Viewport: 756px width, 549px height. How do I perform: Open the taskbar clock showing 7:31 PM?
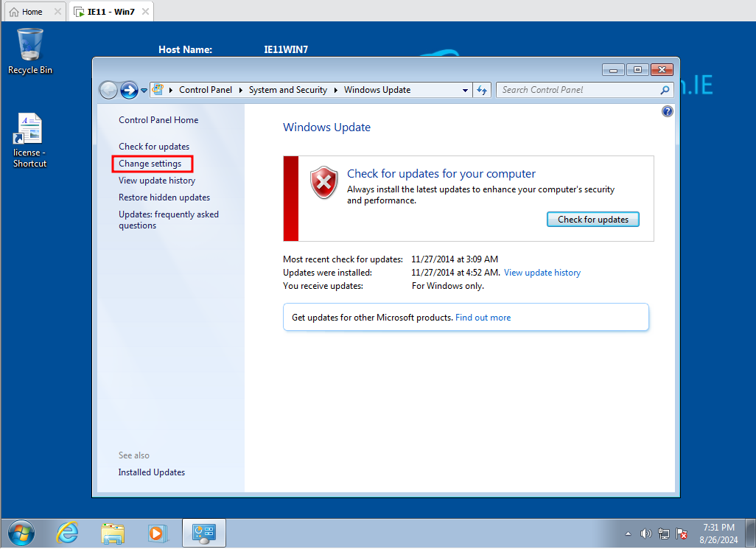tap(718, 534)
